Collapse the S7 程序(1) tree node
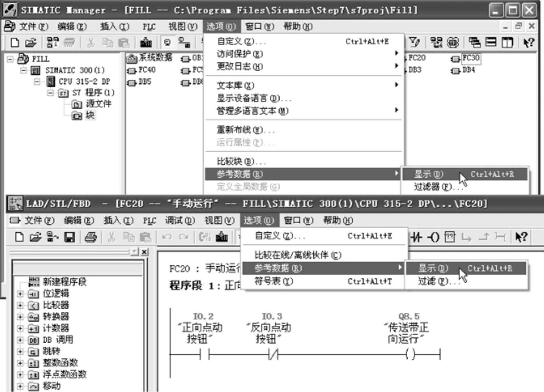544x392 pixels. coord(50,93)
